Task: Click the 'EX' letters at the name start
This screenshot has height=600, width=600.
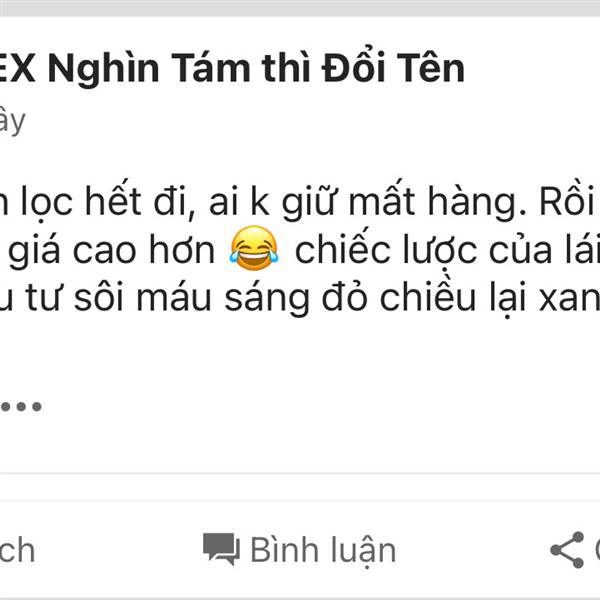Action: pos(18,69)
